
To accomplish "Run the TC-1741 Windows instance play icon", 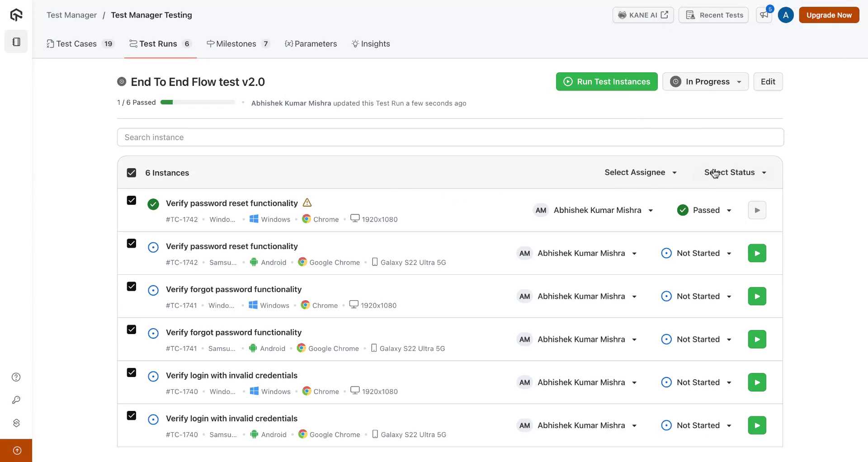I will click(x=757, y=297).
